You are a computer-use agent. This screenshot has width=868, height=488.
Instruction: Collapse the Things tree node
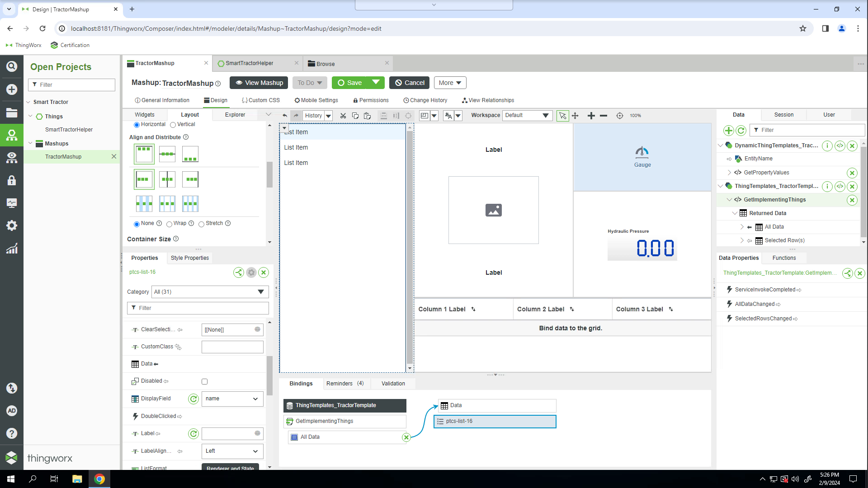point(30,116)
